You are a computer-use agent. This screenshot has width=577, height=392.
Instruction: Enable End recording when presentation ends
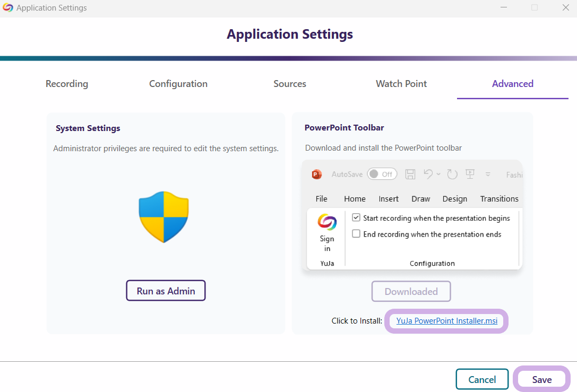pyautogui.click(x=356, y=234)
